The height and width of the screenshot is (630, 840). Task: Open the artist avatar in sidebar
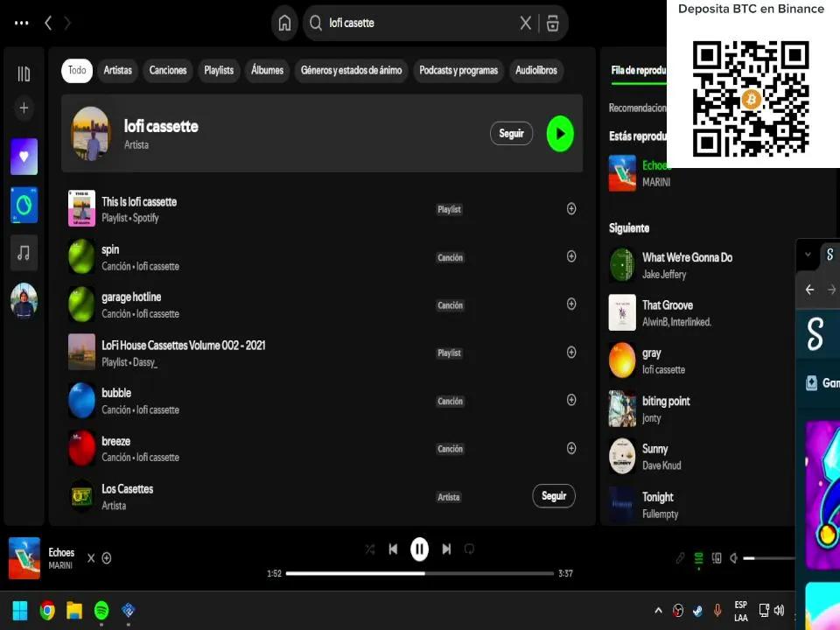pyautogui.click(x=24, y=300)
